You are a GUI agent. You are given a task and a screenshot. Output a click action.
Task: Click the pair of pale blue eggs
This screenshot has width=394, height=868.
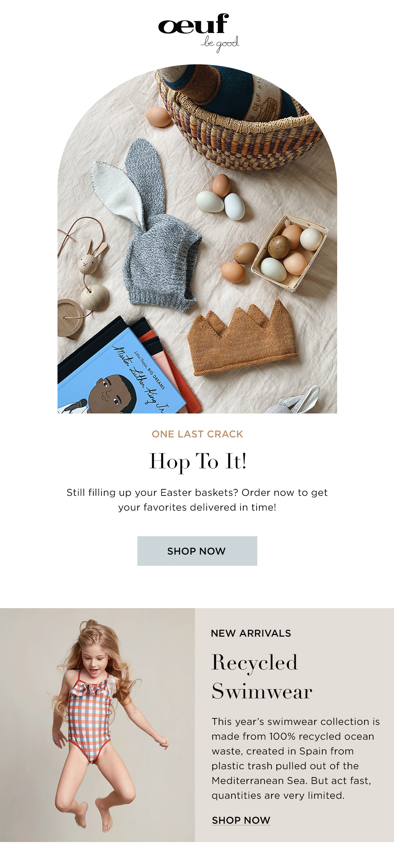pos(221,205)
